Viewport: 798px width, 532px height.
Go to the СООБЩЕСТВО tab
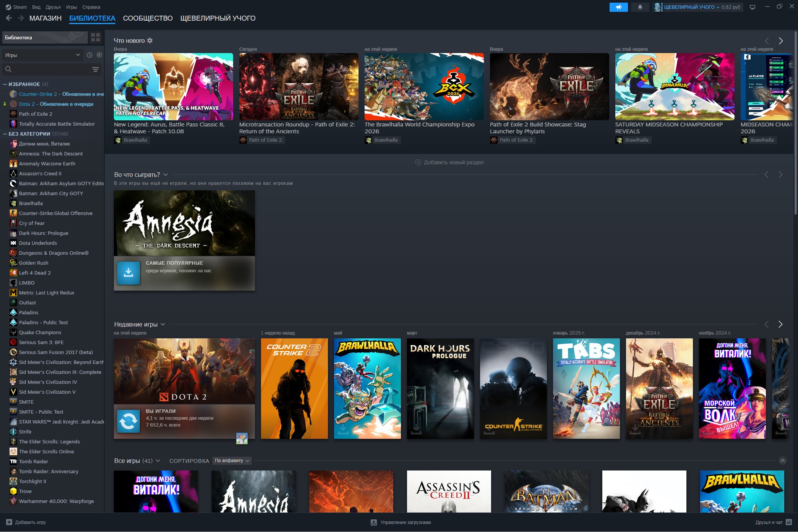pyautogui.click(x=148, y=18)
